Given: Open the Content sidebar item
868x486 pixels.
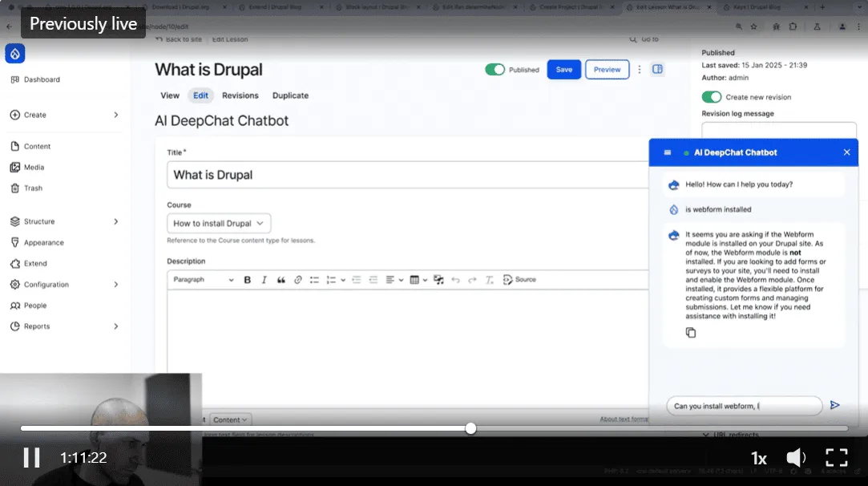Looking at the screenshot, I should point(30,146).
